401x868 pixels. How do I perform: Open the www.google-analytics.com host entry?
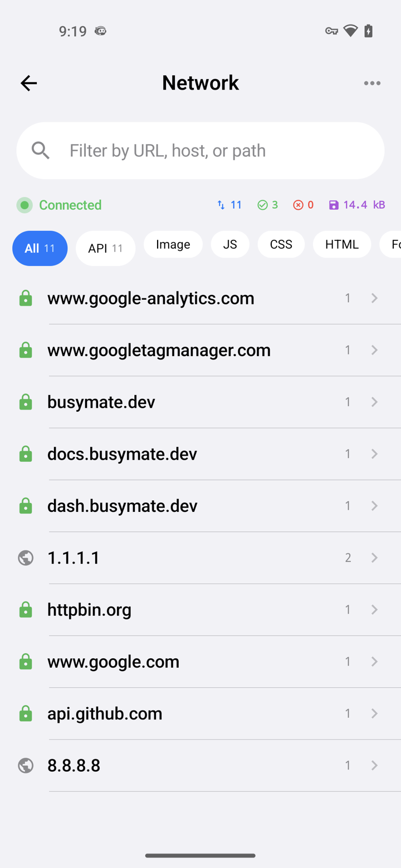(200, 298)
